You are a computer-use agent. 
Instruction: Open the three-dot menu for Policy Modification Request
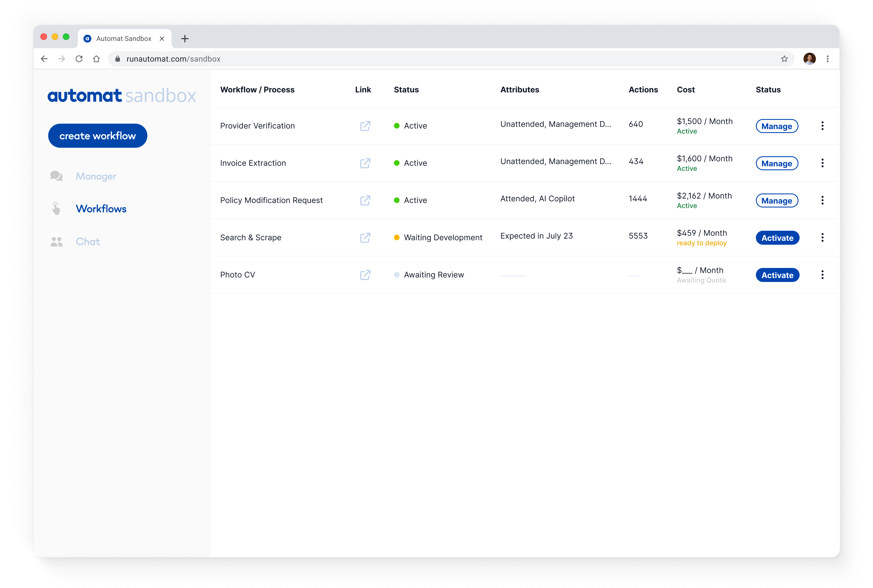pyautogui.click(x=822, y=200)
